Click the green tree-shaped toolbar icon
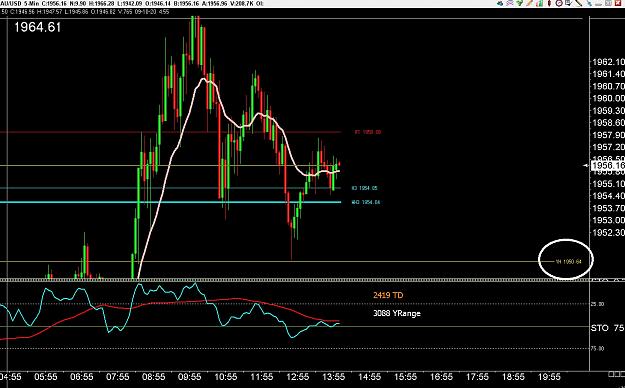Image resolution: width=625 pixels, height=388 pixels. pos(519,3)
